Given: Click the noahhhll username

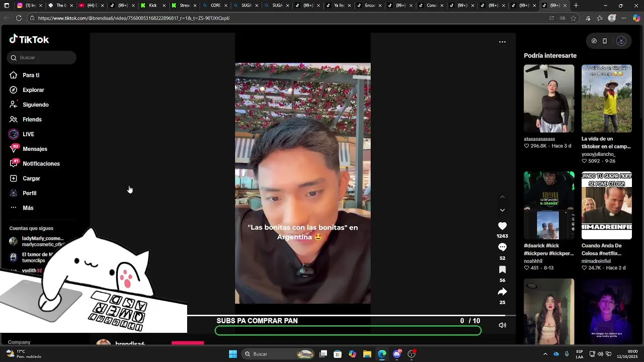Looking at the screenshot, I should (x=534, y=261).
